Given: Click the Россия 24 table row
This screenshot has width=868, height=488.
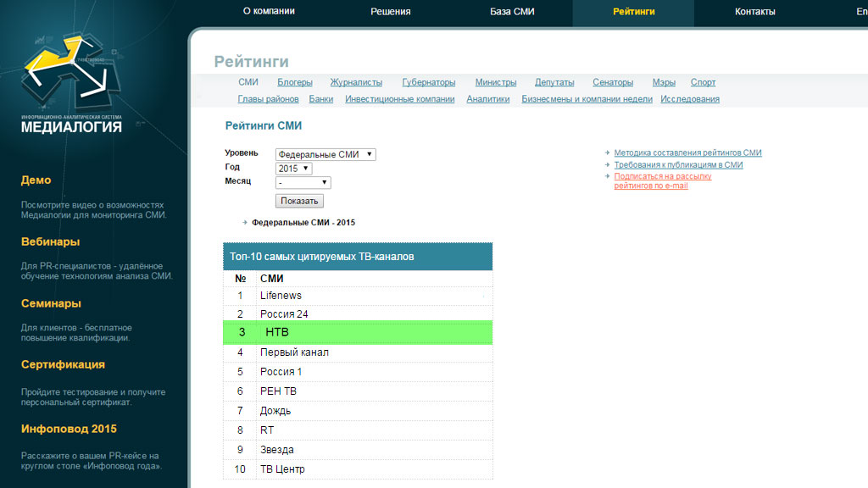Looking at the screenshot, I should point(358,313).
